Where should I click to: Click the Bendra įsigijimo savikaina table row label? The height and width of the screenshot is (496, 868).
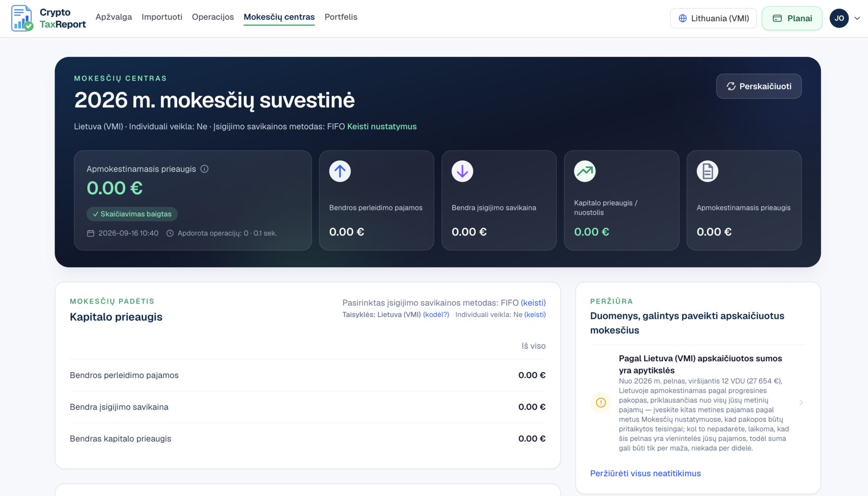tap(119, 407)
